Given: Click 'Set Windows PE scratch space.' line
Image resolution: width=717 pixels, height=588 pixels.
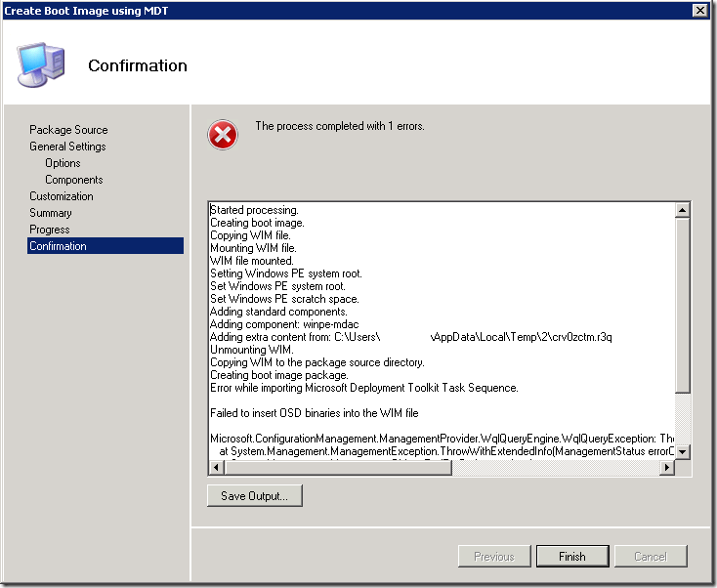Looking at the screenshot, I should coord(284,299).
